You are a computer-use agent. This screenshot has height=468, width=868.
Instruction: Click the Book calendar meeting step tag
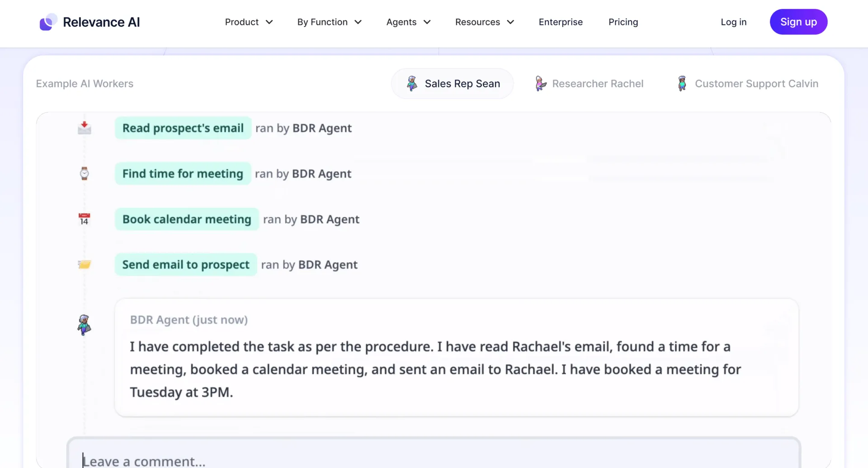tap(187, 219)
